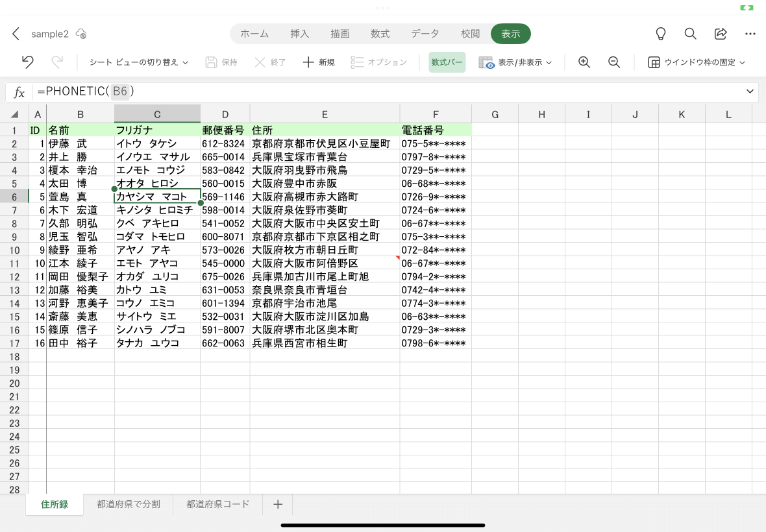Screen dimensions: 766x532
Task: Switch to the 描画 tab
Action: (x=340, y=34)
